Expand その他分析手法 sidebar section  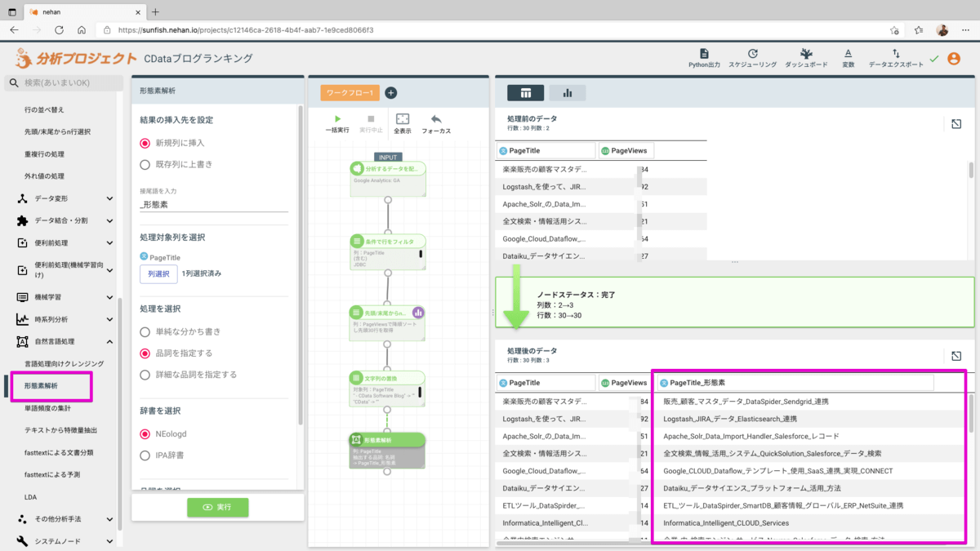tap(110, 519)
